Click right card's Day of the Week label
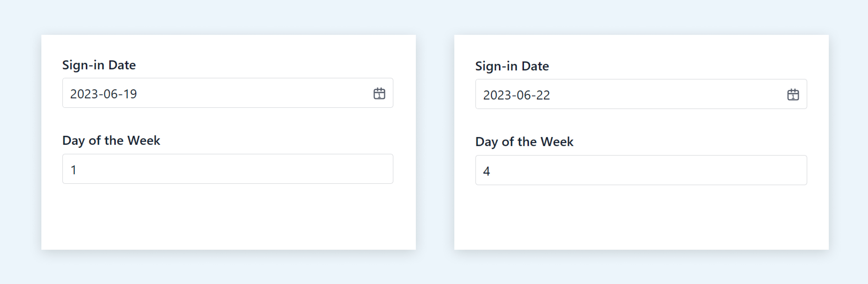 pos(524,142)
